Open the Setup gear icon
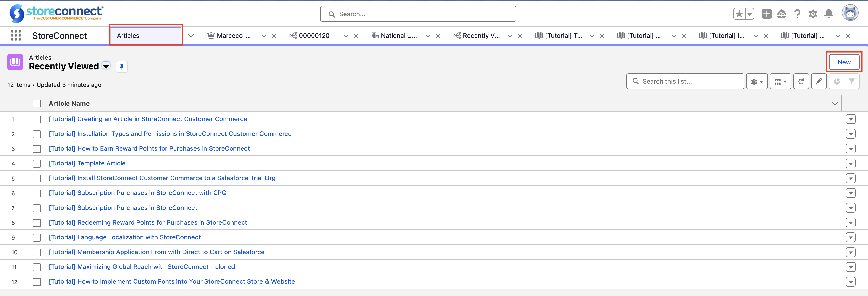 coord(813,14)
